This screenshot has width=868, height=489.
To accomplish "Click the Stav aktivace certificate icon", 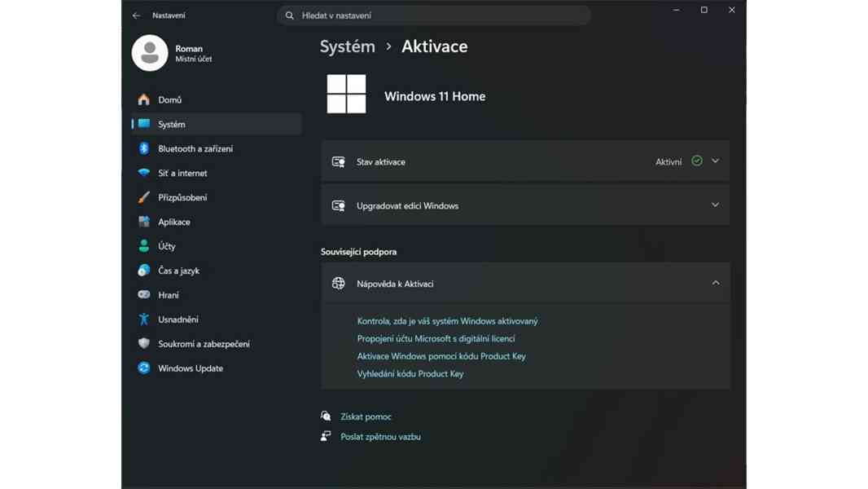I will 338,161.
